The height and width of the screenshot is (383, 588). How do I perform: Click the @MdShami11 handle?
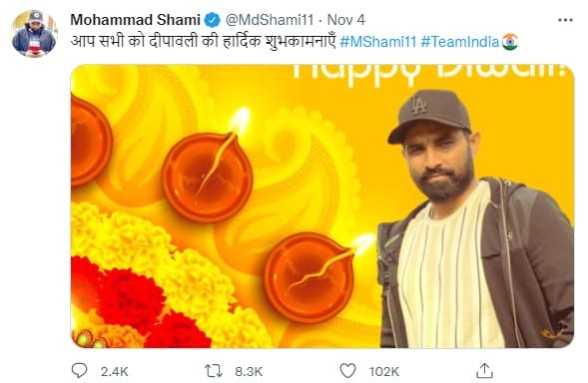pos(270,20)
